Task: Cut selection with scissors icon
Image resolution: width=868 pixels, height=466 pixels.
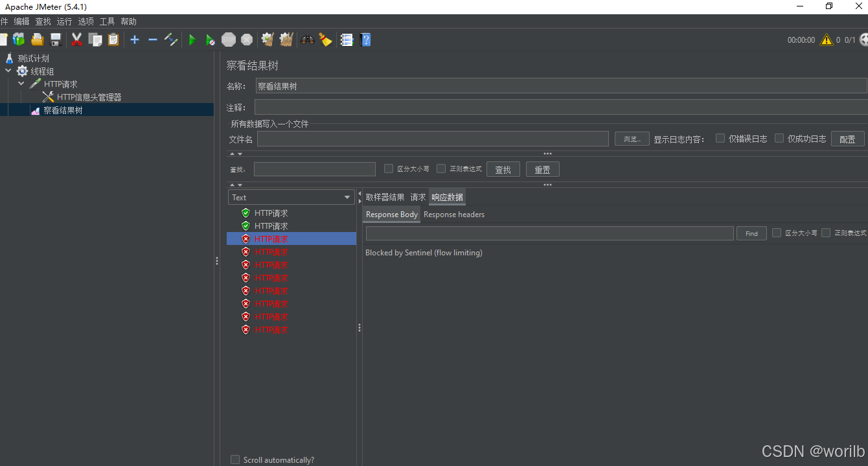Action: pos(76,40)
